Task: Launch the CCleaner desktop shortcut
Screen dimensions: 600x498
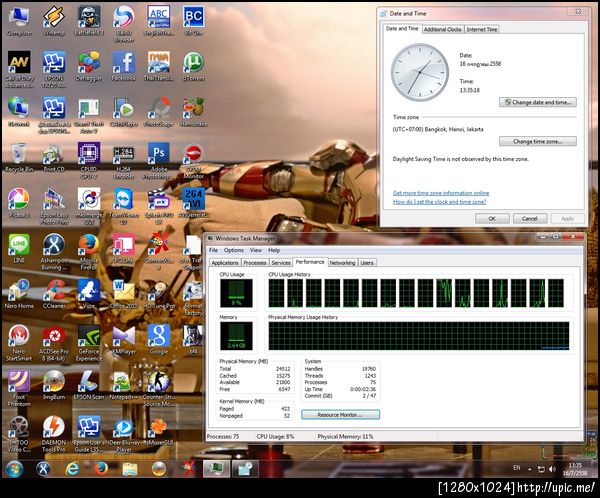Action: coord(54,294)
